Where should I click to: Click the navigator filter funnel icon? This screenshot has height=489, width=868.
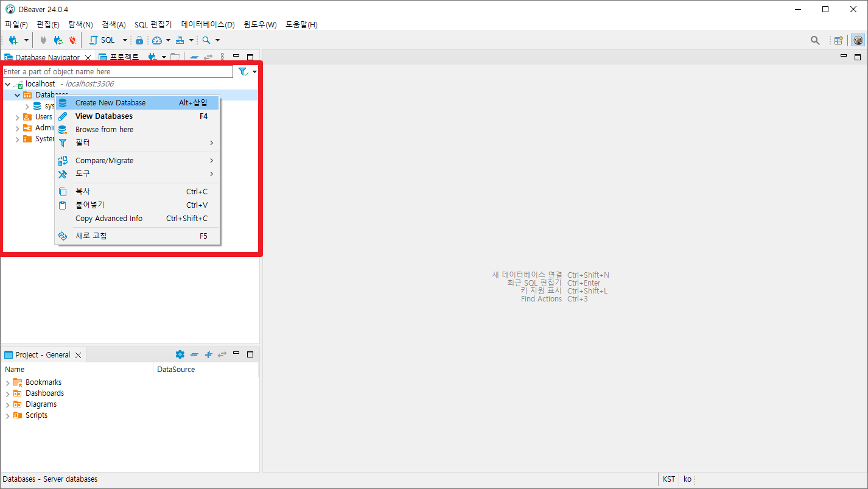(242, 71)
